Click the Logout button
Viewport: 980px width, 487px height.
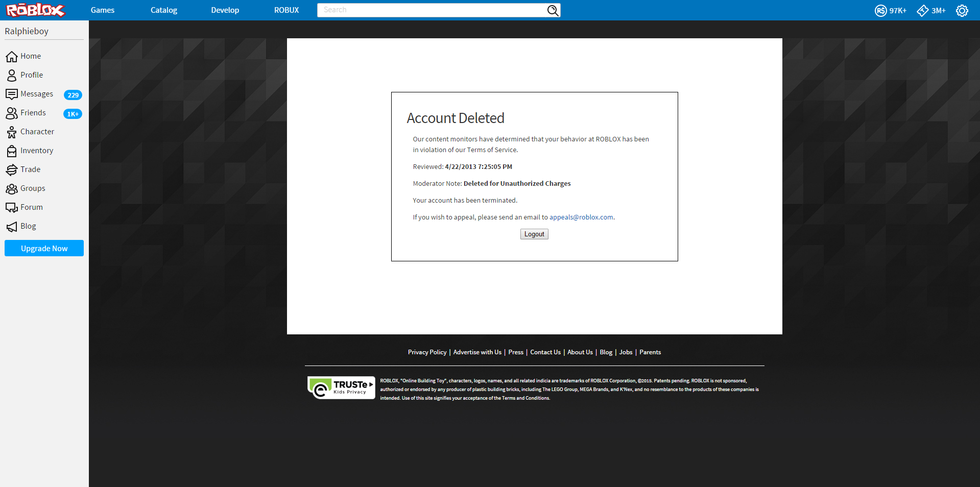click(x=534, y=234)
